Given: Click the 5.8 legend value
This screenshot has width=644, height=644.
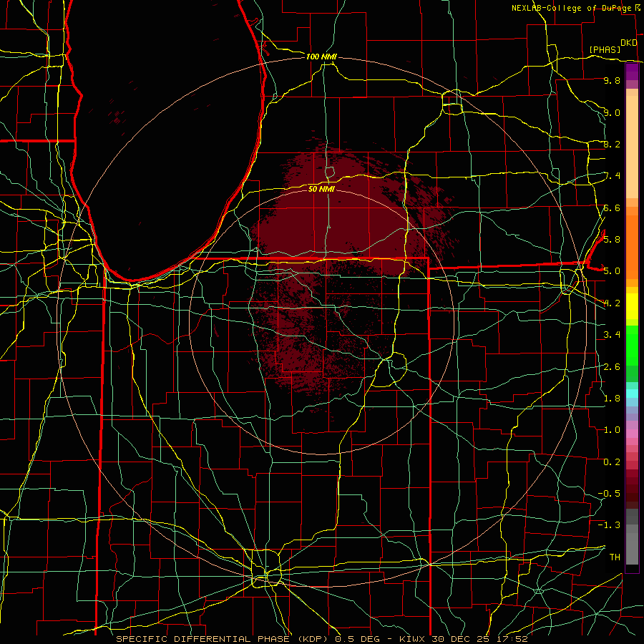Looking at the screenshot, I should click(x=612, y=239).
